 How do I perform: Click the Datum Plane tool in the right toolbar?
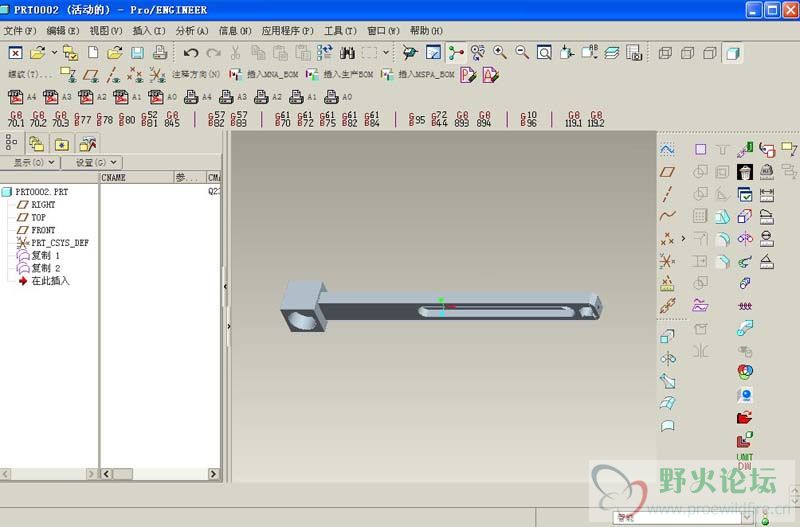click(x=667, y=172)
